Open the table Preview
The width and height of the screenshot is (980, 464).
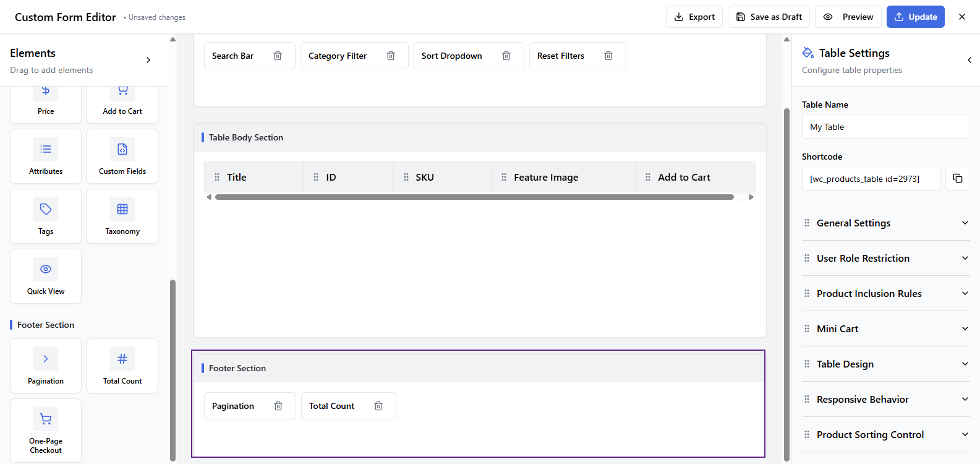[x=850, y=17]
